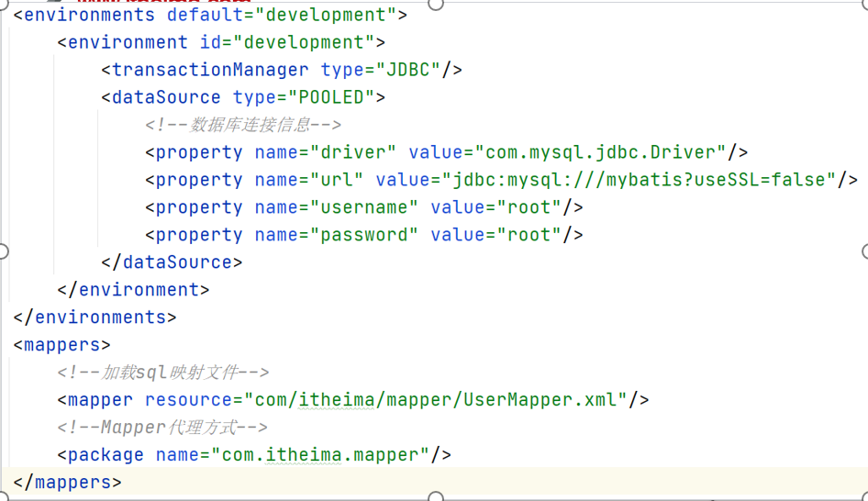This screenshot has height=501, width=868.
Task: Click the 数据库连接信息 comment line
Action: click(243, 125)
